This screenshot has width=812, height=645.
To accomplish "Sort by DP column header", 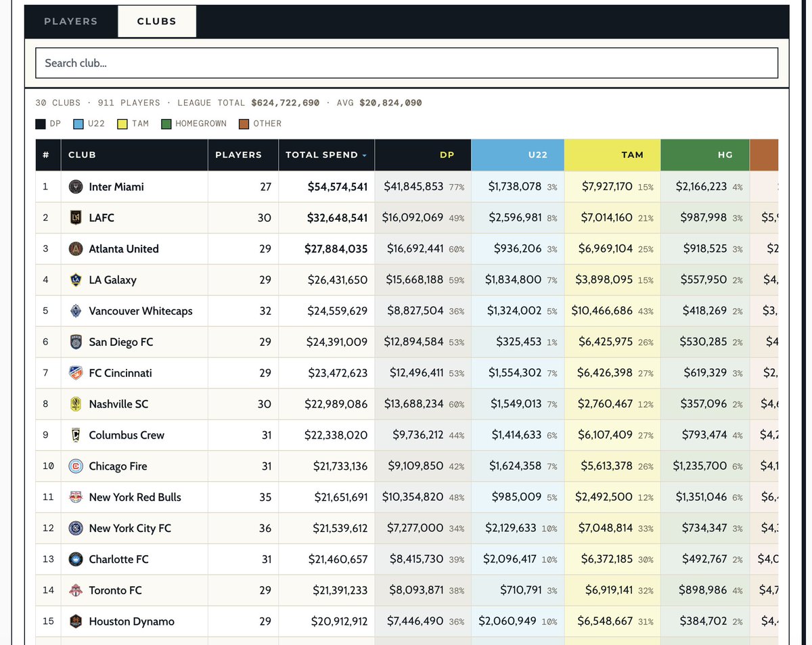I will (422, 155).
